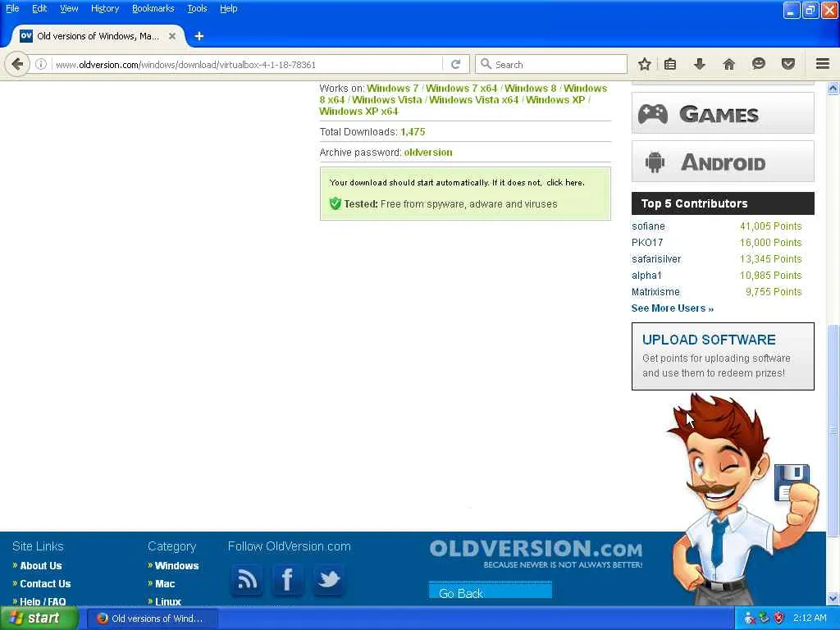Viewport: 840px width, 630px height.
Task: Open the site information icon in address bar
Action: click(41, 64)
